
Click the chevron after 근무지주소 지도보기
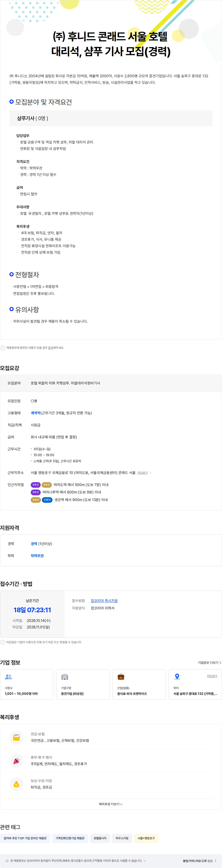pos(150,473)
